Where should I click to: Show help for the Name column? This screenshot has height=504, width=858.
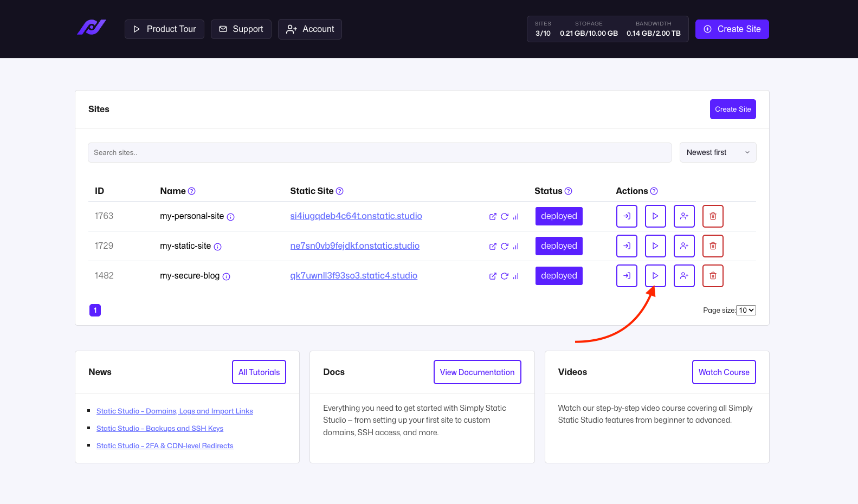point(192,191)
